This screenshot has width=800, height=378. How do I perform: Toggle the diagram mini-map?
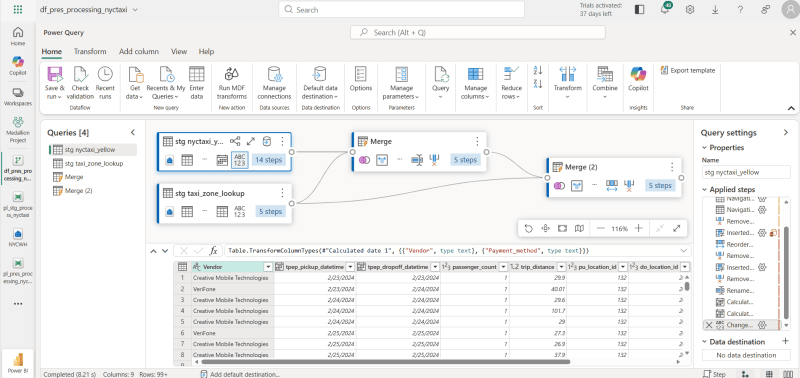point(579,229)
